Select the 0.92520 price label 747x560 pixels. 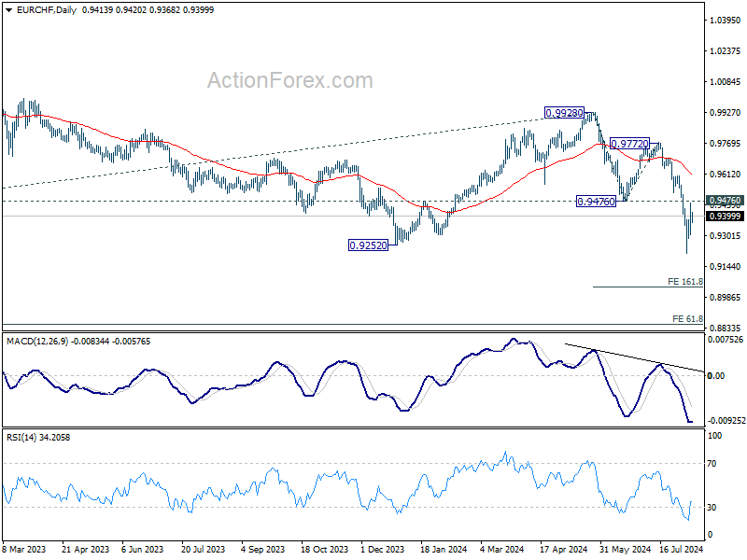[x=368, y=245]
